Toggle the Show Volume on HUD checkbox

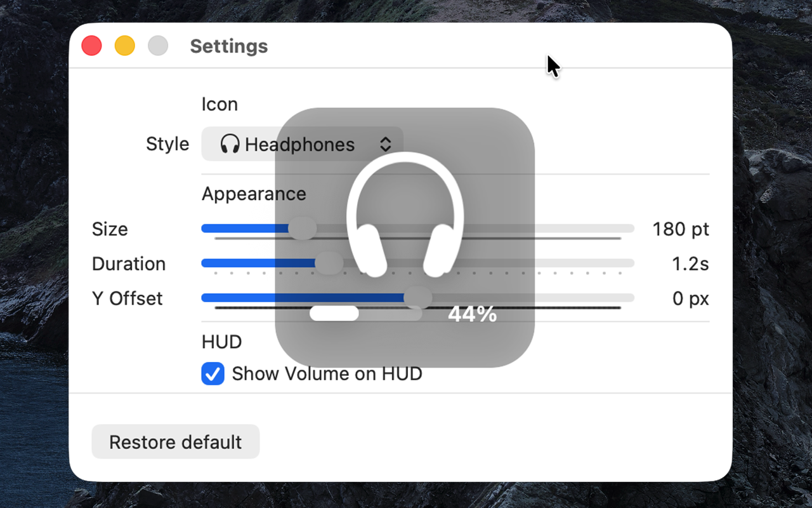pos(213,374)
